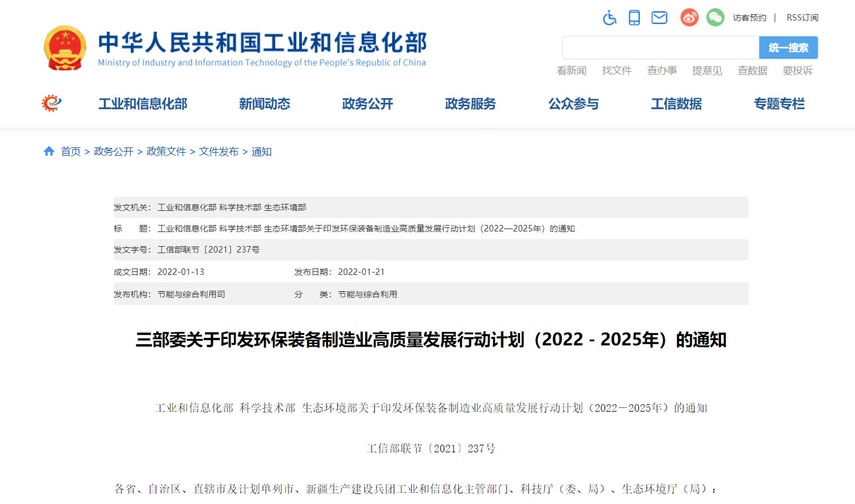Screen dimensions: 855x504
Task: Click the accessibility wheelchair icon
Action: 610,18
